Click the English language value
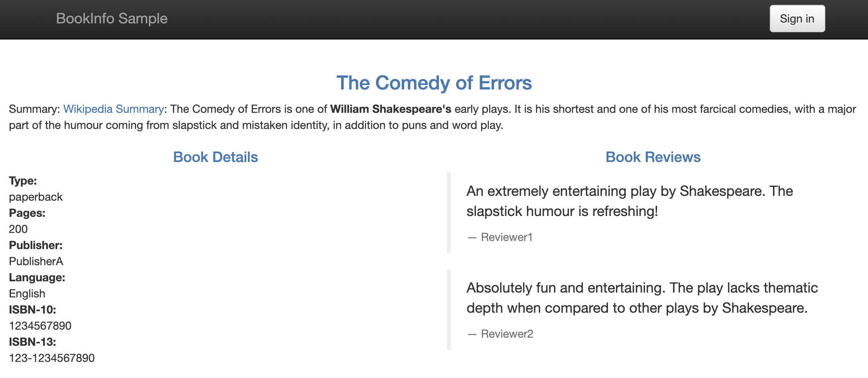The width and height of the screenshot is (868, 378). click(x=27, y=294)
